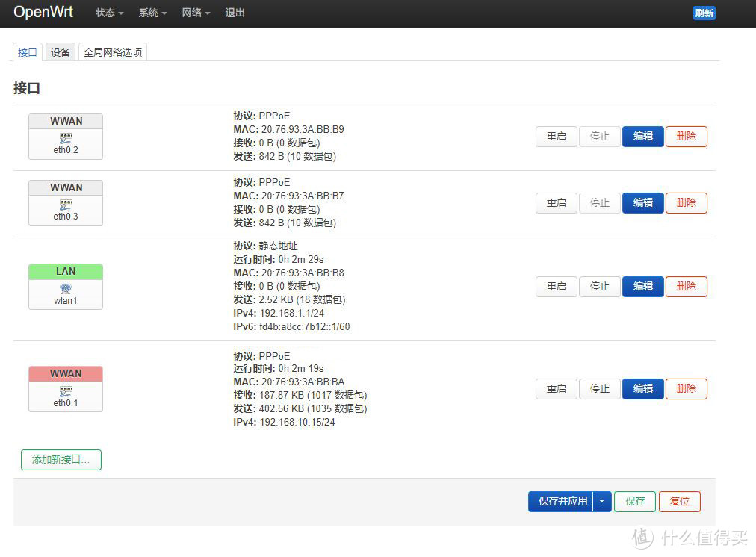
Task: Delete the eth0.2 WWAN interface
Action: point(685,136)
